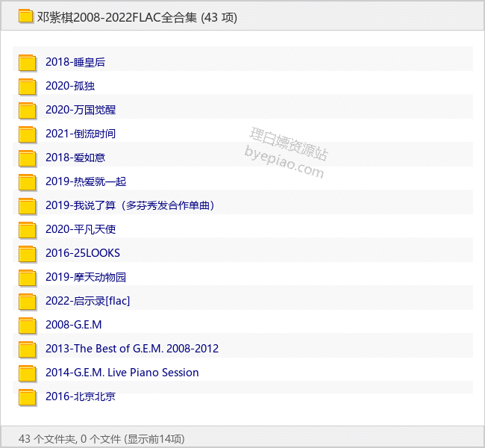Click the folder icon beside 2021-倒流时间
This screenshot has height=448, width=485.
(x=28, y=134)
